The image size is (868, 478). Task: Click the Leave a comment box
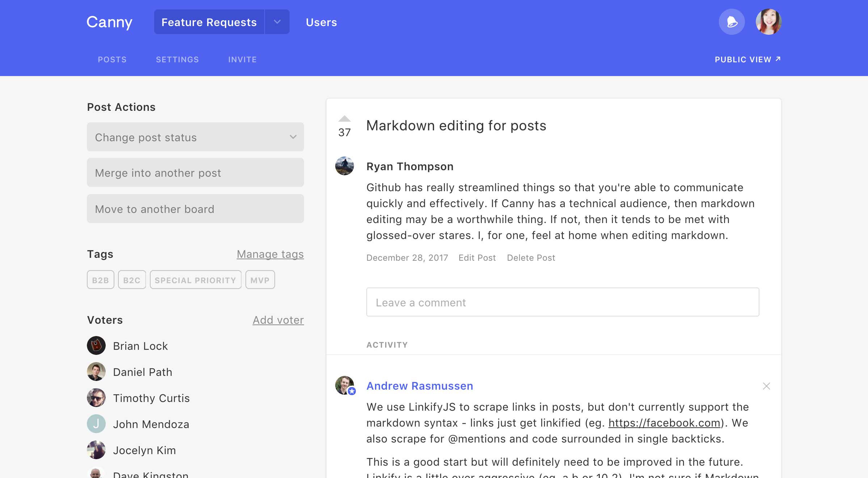562,302
